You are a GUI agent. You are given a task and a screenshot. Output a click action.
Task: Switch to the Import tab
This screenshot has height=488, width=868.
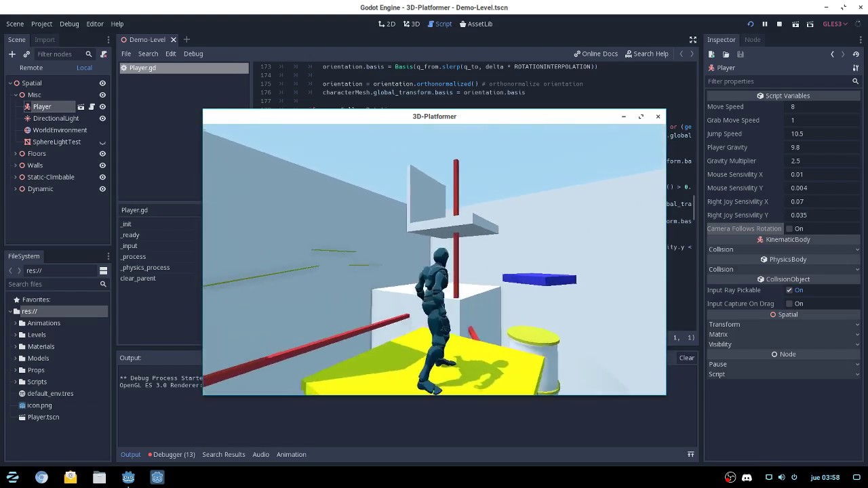[x=45, y=40]
